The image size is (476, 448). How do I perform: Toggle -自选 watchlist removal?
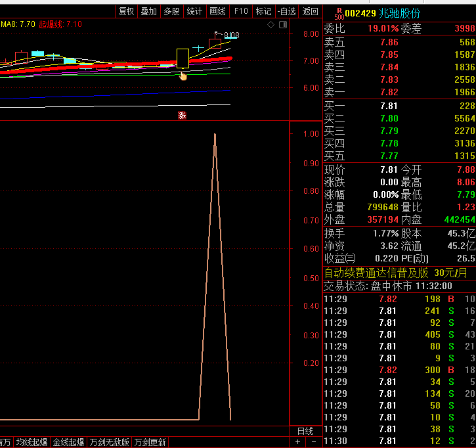287,11
